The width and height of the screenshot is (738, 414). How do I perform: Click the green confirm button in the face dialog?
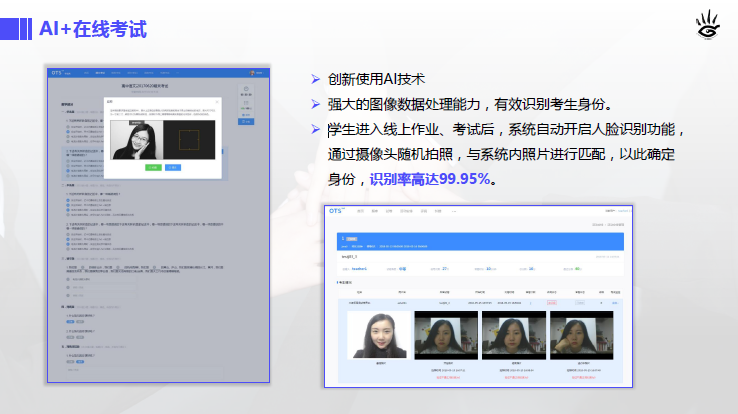coord(153,167)
